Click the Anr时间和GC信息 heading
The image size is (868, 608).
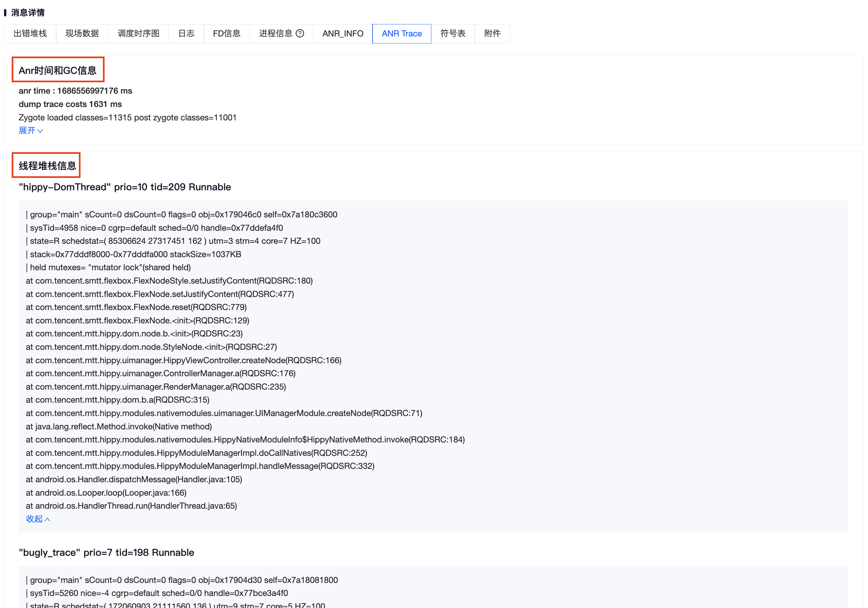[57, 70]
